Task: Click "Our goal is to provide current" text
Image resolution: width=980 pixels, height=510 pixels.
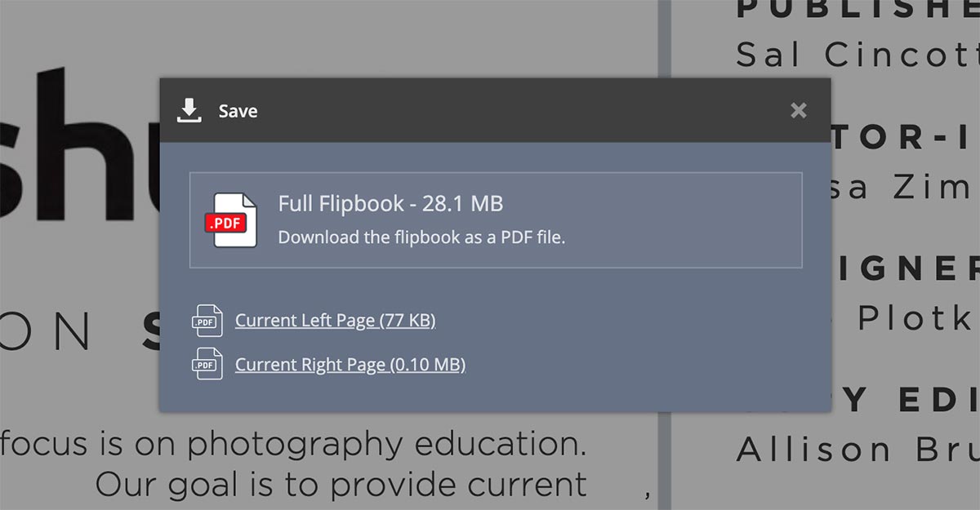Action: pos(341,485)
